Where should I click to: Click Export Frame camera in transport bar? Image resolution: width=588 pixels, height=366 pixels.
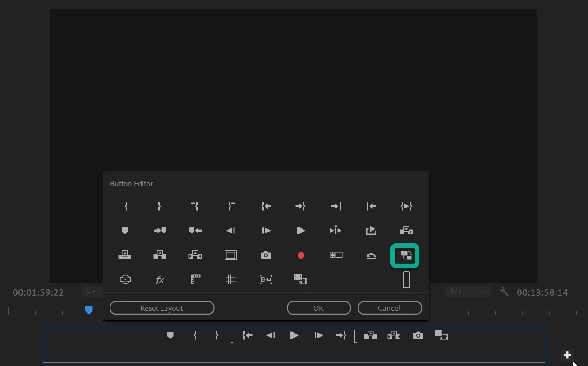(x=418, y=335)
